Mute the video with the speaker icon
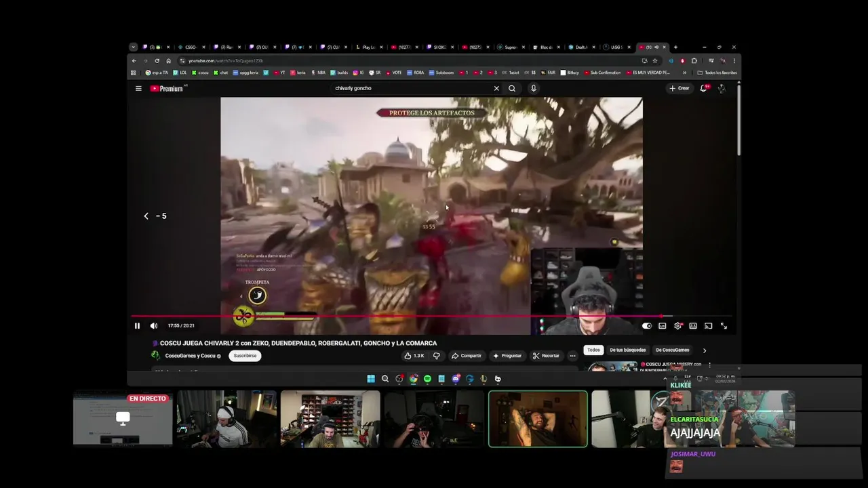The height and width of the screenshot is (488, 868). click(x=153, y=326)
